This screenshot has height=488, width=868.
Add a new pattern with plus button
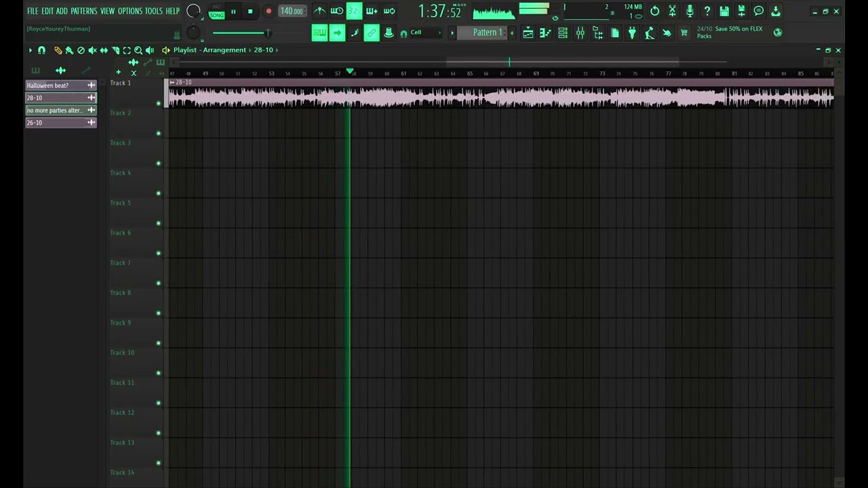point(512,33)
